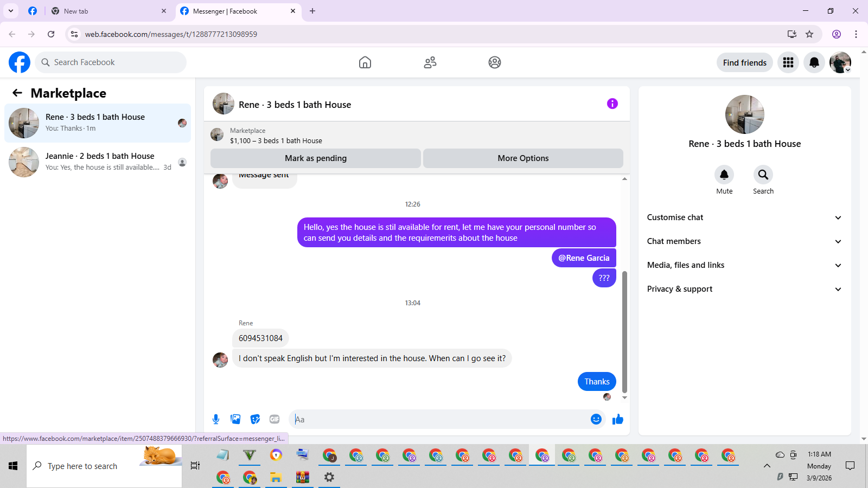The height and width of the screenshot is (488, 868).
Task: Choose a sticker icon in composer
Action: click(255, 419)
